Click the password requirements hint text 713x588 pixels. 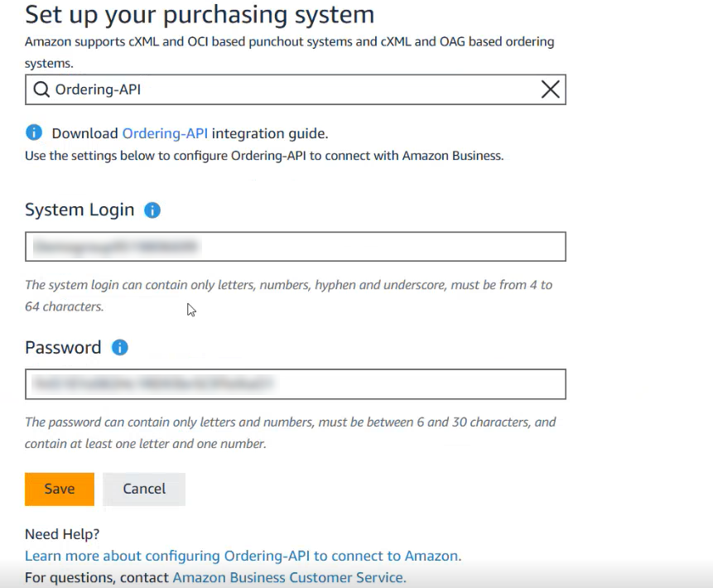tap(291, 433)
